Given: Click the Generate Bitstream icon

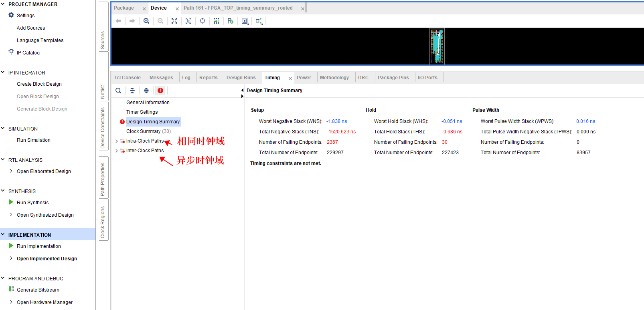Looking at the screenshot, I should 11,289.
